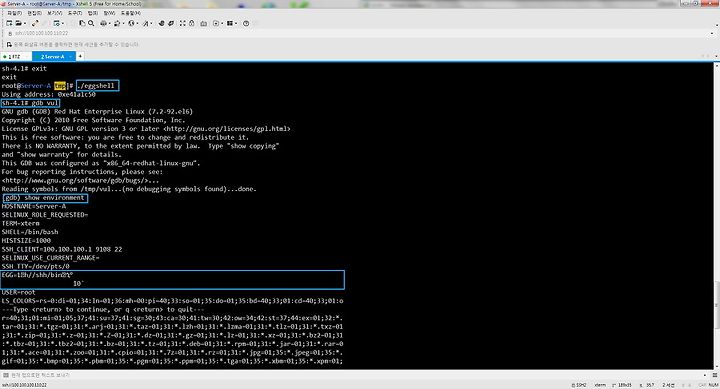The image size is (720, 389).
Task: Click the Script run icon in toolbar
Action: (x=216, y=23)
